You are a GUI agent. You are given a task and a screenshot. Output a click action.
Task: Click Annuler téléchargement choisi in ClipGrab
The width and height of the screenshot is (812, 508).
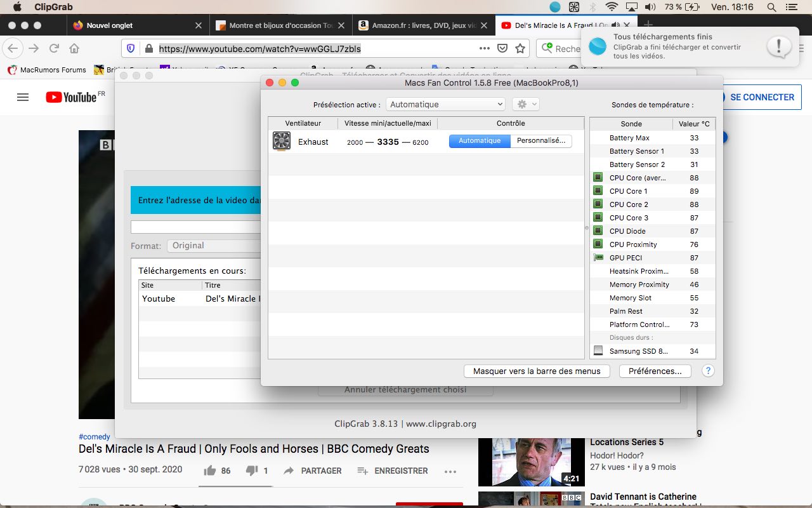(x=405, y=389)
